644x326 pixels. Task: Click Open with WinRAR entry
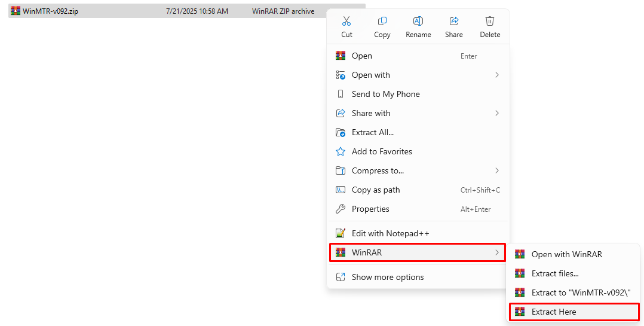[x=566, y=254]
